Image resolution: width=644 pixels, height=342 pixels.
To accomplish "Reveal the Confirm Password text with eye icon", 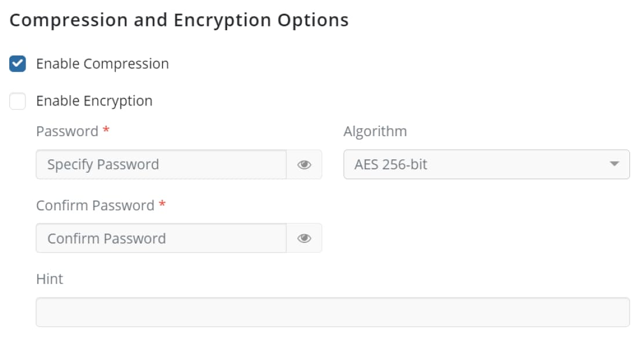I will (x=304, y=238).
